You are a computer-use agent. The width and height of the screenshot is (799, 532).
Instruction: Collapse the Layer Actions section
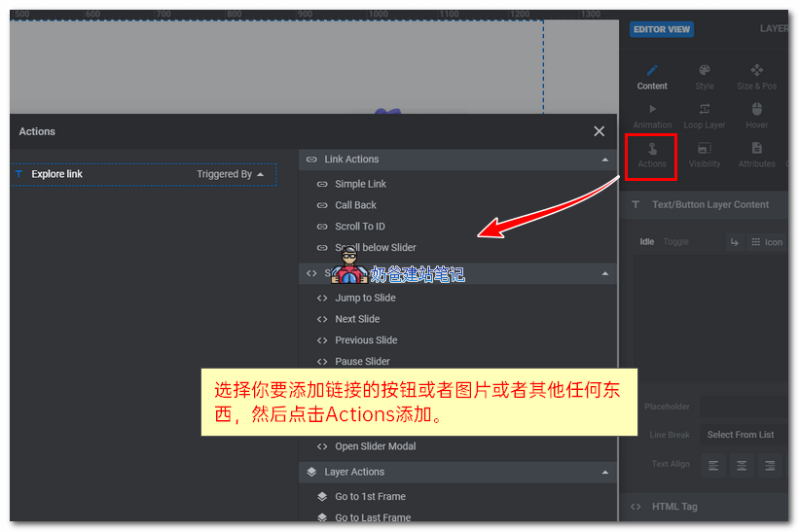605,472
